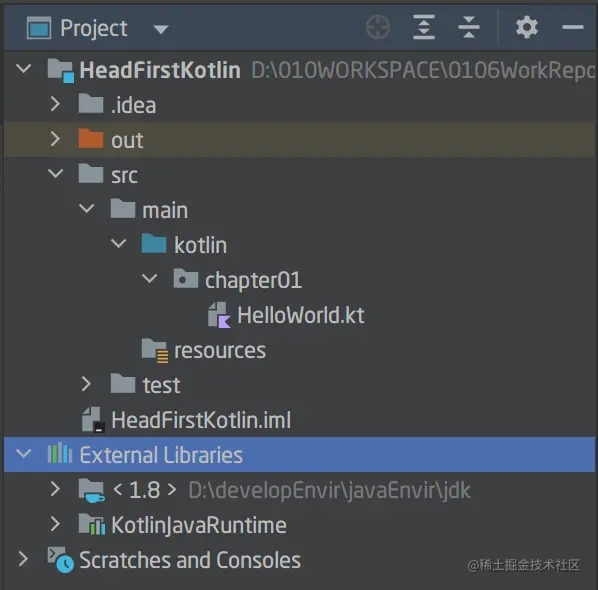Expand the .idea folder

coord(56,104)
